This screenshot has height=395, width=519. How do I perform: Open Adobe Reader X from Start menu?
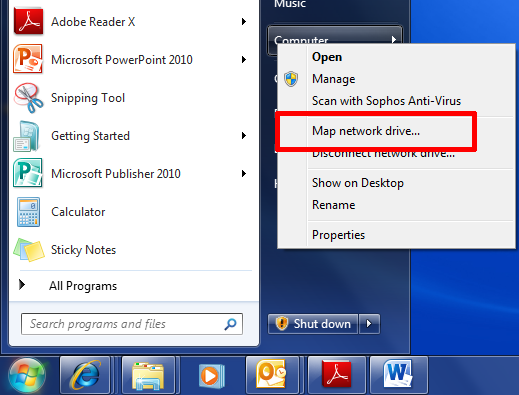[x=130, y=22]
